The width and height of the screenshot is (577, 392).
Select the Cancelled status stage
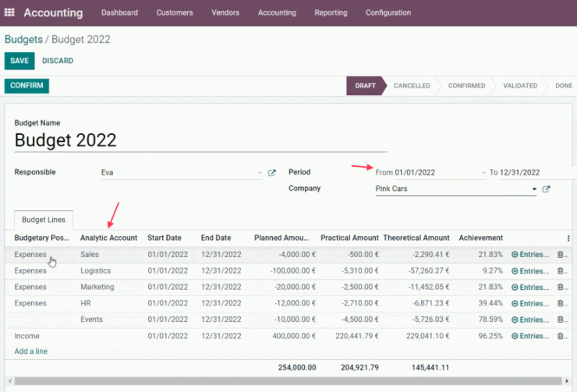[x=412, y=86]
